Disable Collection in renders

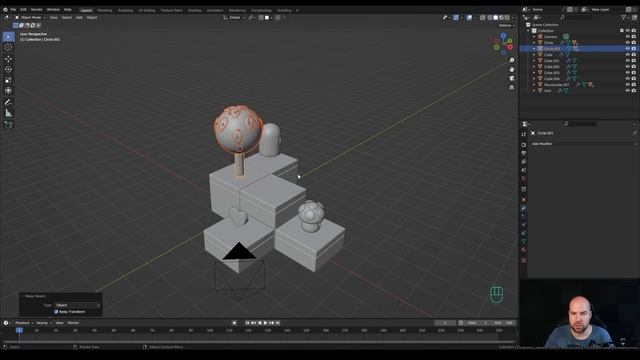pyautogui.click(x=634, y=31)
